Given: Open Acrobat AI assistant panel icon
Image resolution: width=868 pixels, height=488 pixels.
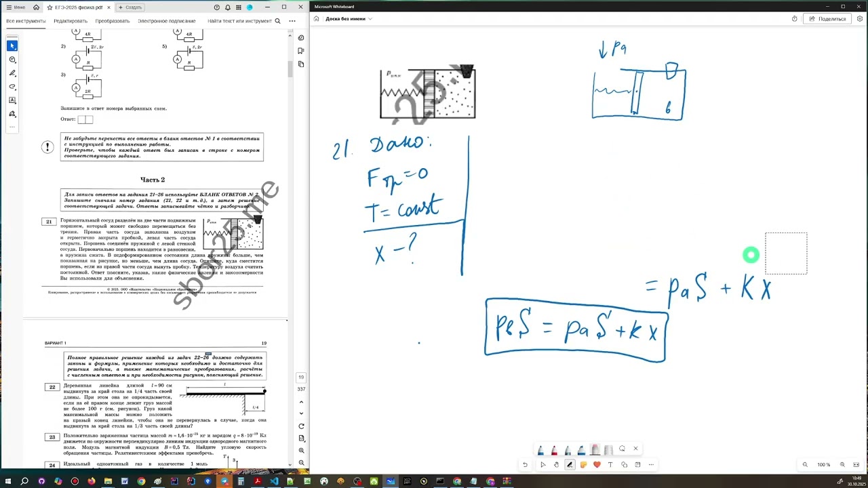Looking at the screenshot, I should coord(301,38).
